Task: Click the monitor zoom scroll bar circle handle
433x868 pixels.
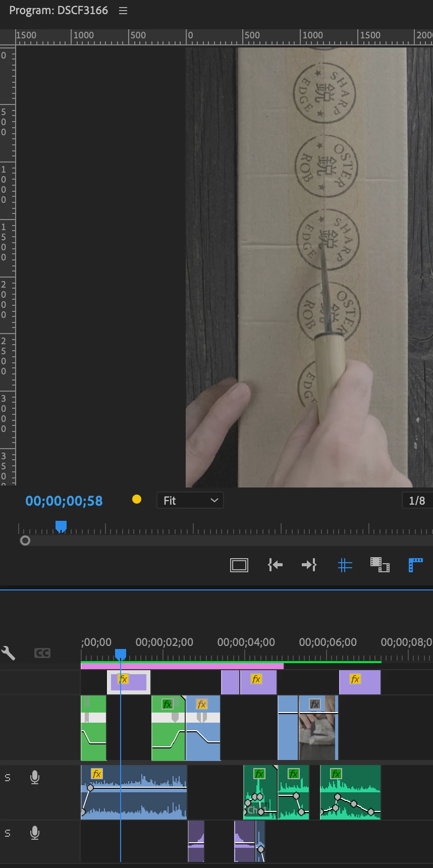Action: coord(25,540)
